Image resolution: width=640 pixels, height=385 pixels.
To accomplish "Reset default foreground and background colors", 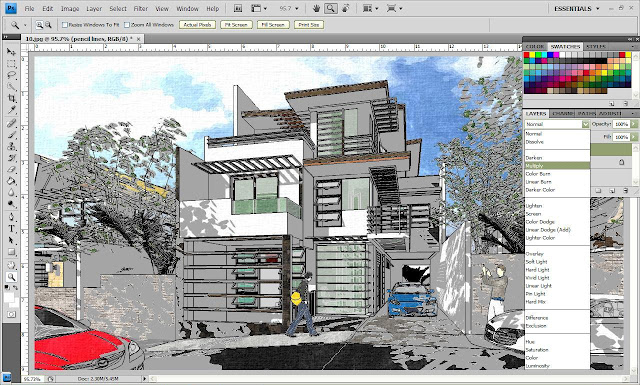I will point(7,288).
